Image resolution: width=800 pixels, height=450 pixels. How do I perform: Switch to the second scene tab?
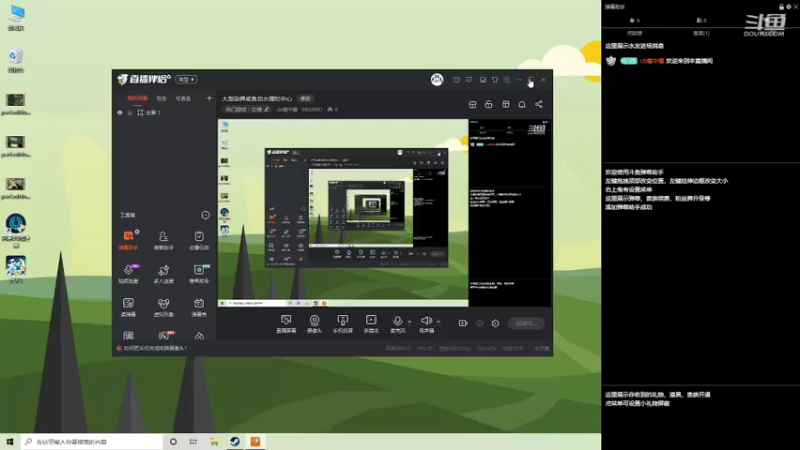162,98
